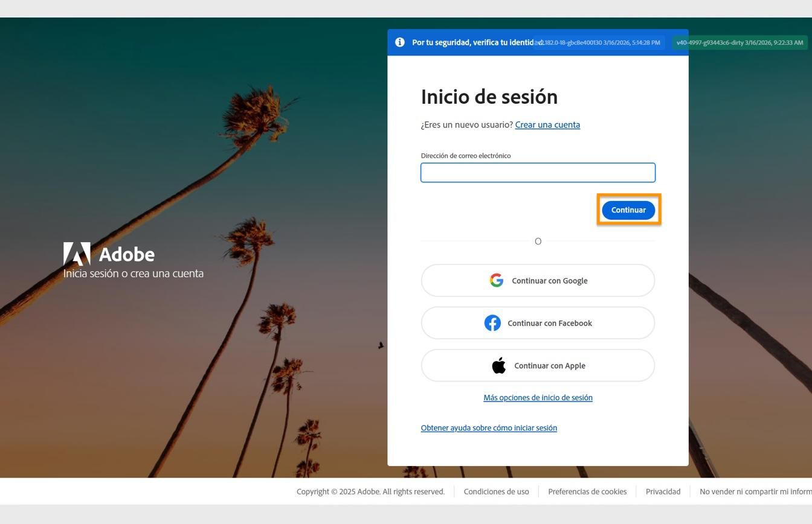Viewport: 812px width, 524px height.
Task: Select the Google icon on the sign-in option
Action: coord(496,280)
